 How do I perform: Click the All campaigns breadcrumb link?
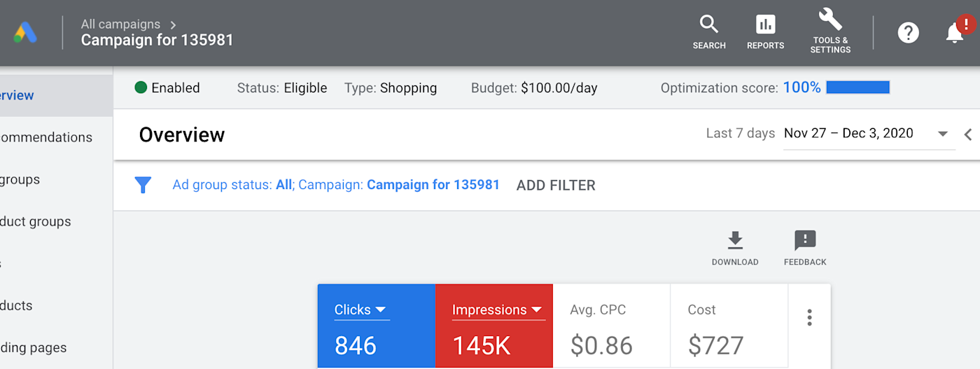pyautogui.click(x=120, y=25)
